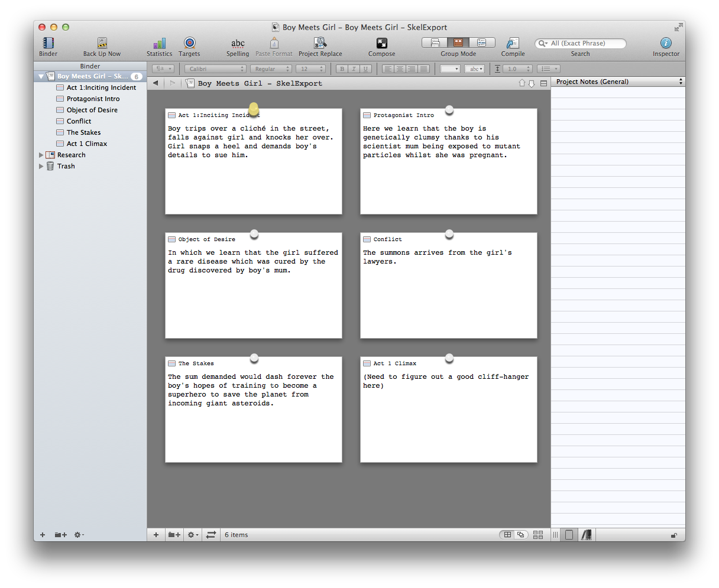The image size is (719, 588).
Task: Open the Inspector
Action: [x=666, y=44]
